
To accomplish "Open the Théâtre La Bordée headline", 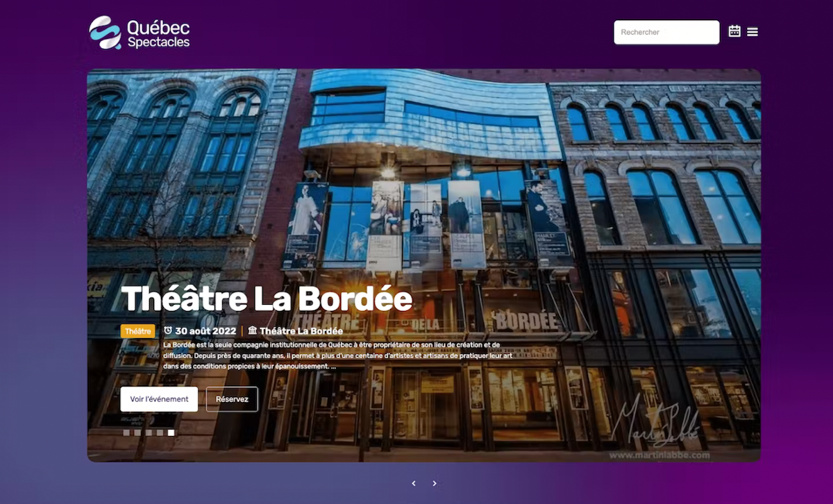I will pyautogui.click(x=267, y=299).
